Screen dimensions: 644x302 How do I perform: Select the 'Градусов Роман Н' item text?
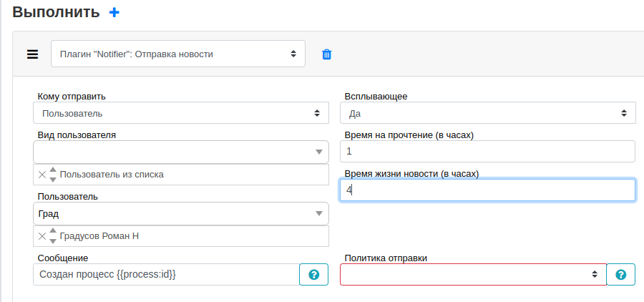(99, 236)
